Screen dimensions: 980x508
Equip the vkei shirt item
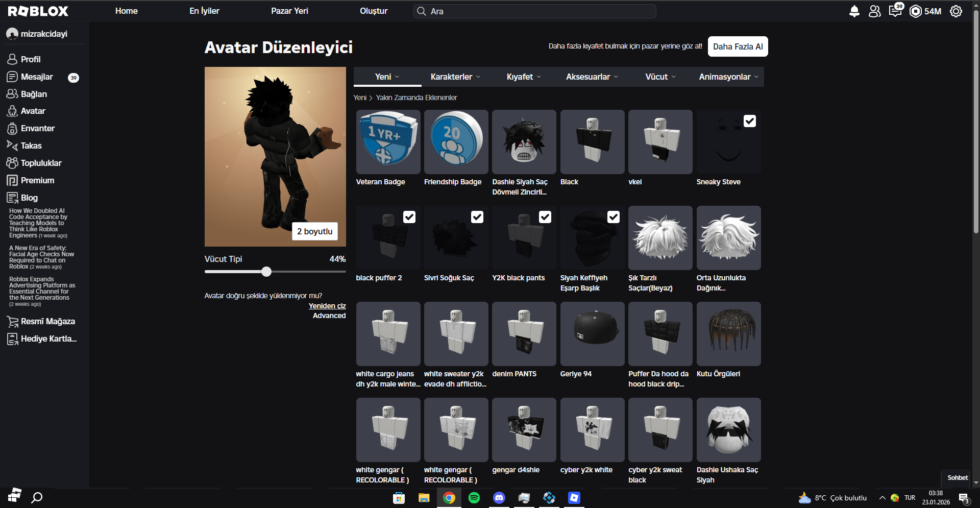pos(660,142)
